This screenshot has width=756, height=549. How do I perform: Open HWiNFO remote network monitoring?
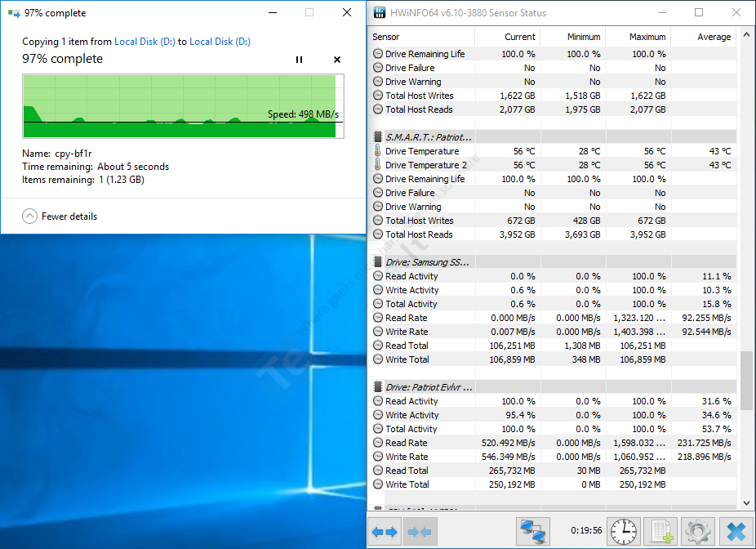(533, 532)
